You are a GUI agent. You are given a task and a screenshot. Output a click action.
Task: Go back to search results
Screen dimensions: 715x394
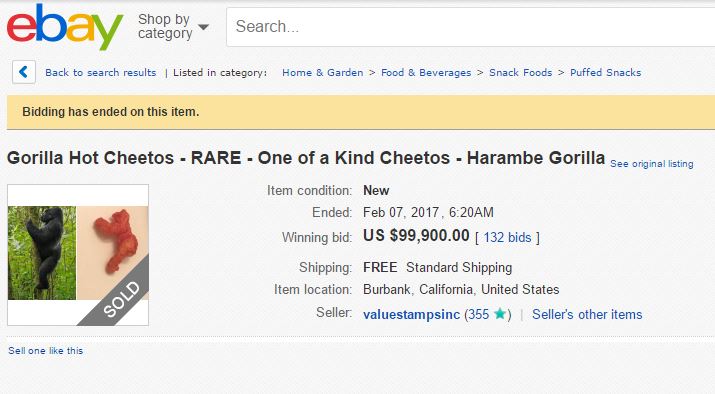[x=101, y=73]
